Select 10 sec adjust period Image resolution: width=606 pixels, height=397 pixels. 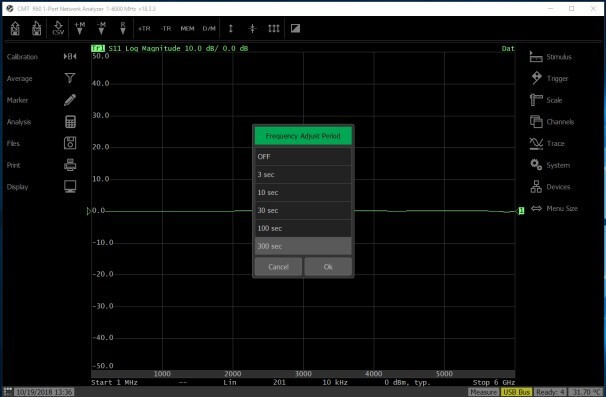[x=303, y=193]
